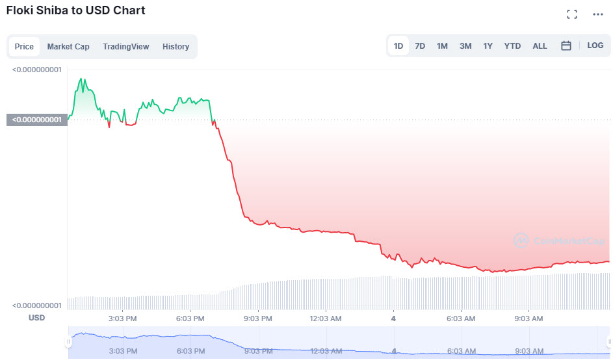Click the gray current price label
The image size is (613, 364).
point(37,120)
